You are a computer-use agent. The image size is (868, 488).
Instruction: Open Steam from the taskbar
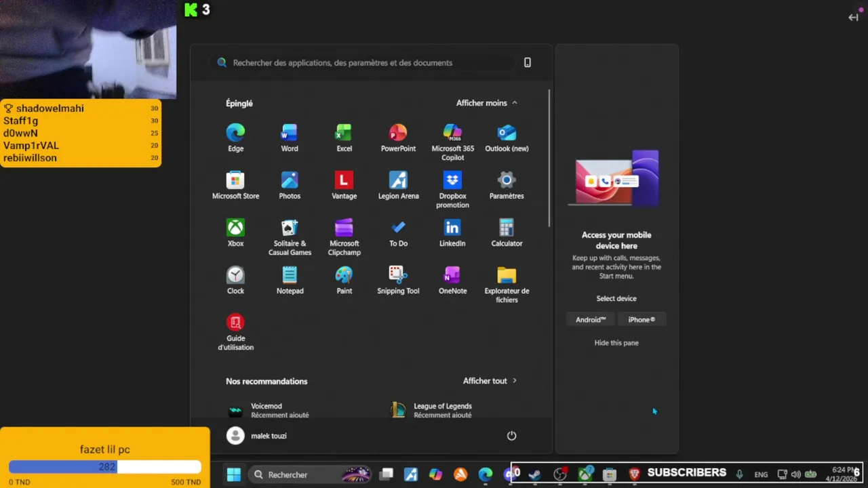pos(535,474)
